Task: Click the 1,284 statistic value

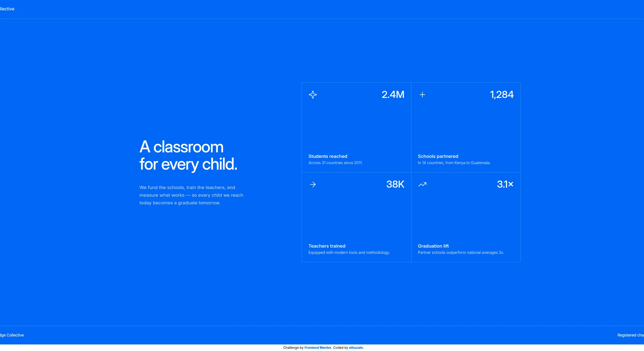Action: click(x=502, y=95)
